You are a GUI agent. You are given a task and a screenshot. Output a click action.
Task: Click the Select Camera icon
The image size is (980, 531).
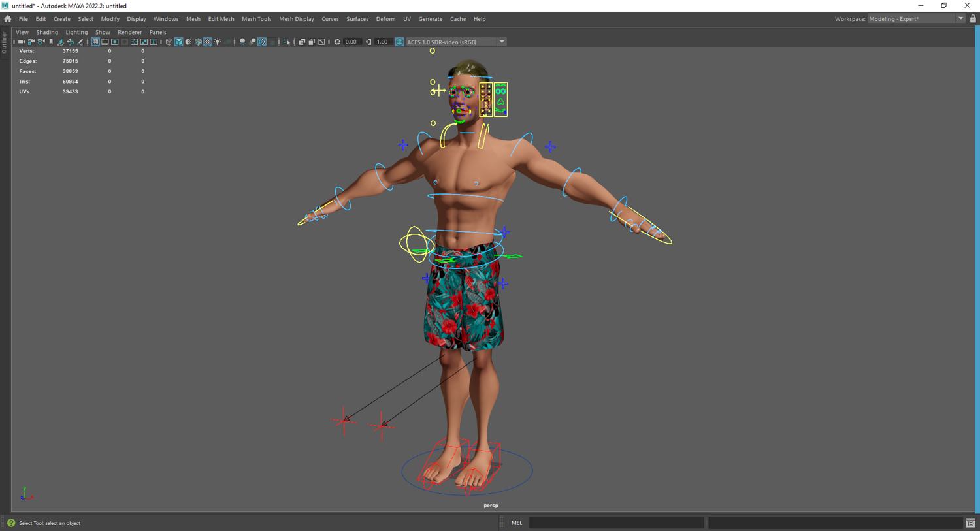coord(22,42)
